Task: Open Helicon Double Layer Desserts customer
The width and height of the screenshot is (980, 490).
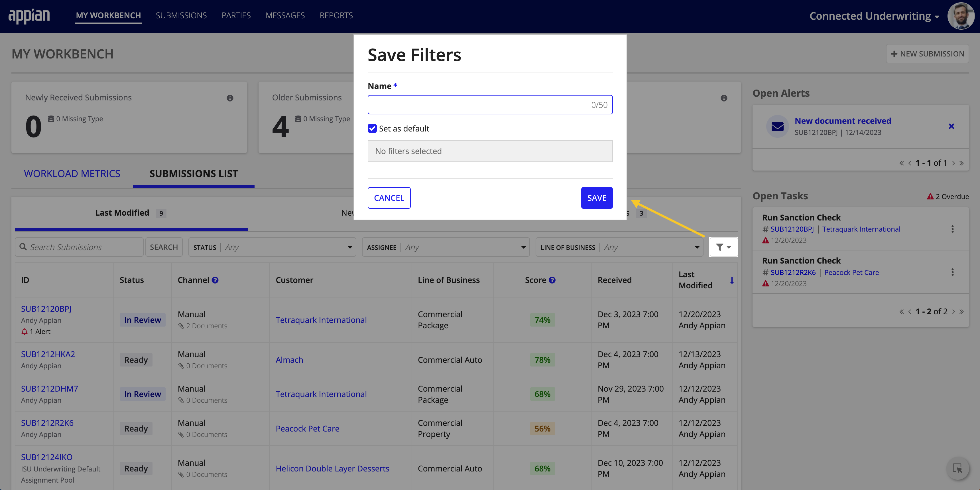Action: 332,469
